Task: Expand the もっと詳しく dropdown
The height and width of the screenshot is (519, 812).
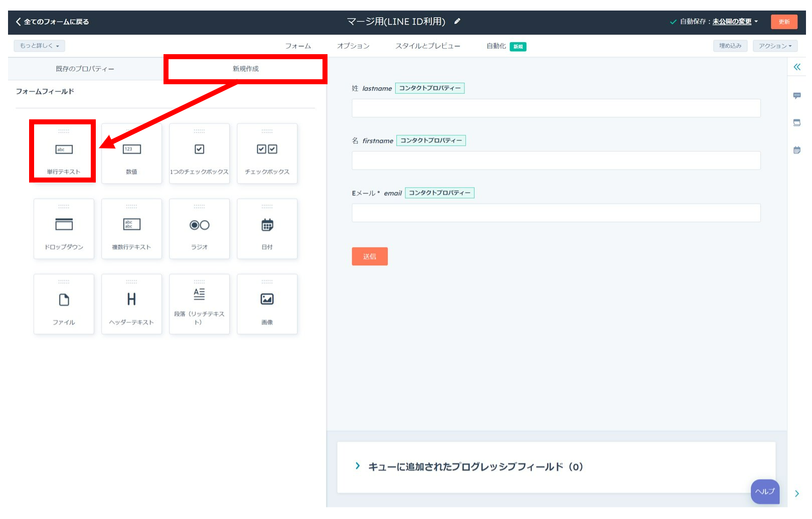Action: (x=39, y=46)
